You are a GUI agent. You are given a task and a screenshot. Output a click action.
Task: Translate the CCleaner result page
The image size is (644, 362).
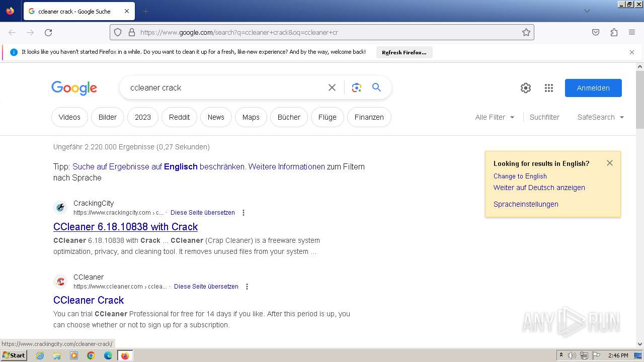click(x=206, y=287)
